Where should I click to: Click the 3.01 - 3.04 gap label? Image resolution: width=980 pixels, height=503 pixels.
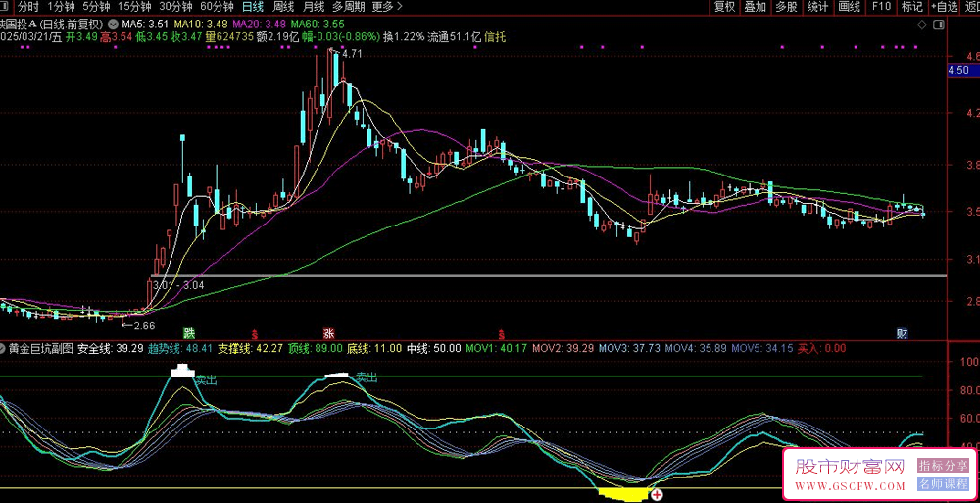[179, 285]
